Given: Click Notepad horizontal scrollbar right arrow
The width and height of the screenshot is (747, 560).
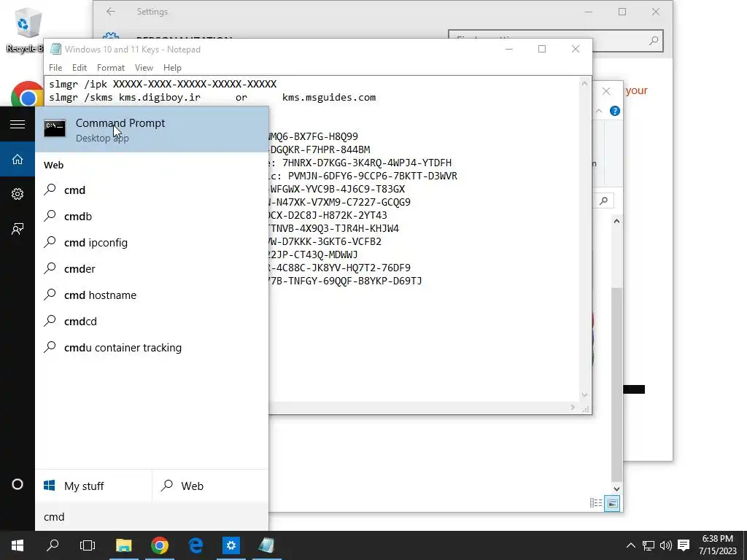Looking at the screenshot, I should point(572,408).
